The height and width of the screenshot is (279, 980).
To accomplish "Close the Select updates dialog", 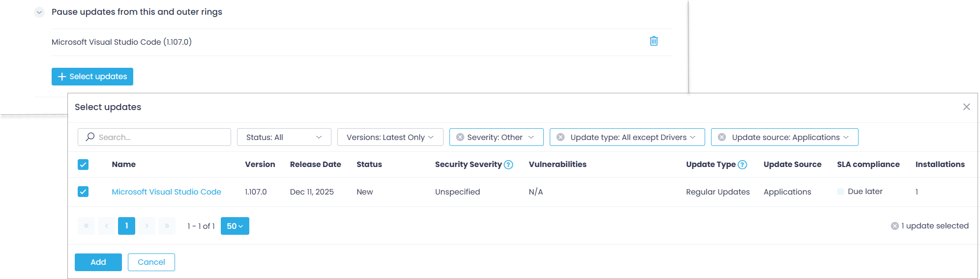I will point(966,107).
